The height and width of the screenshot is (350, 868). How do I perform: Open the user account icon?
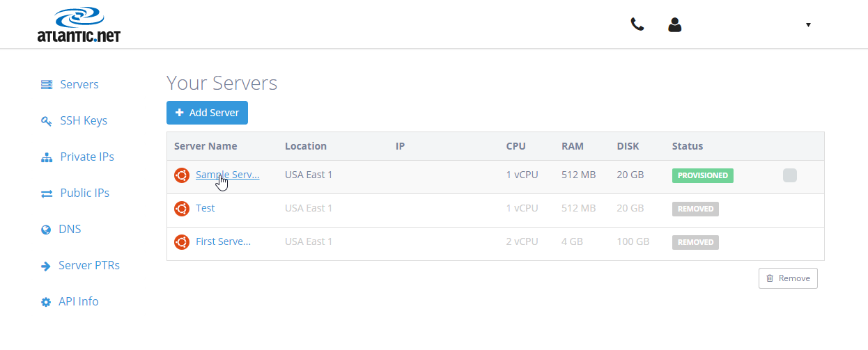pos(674,25)
